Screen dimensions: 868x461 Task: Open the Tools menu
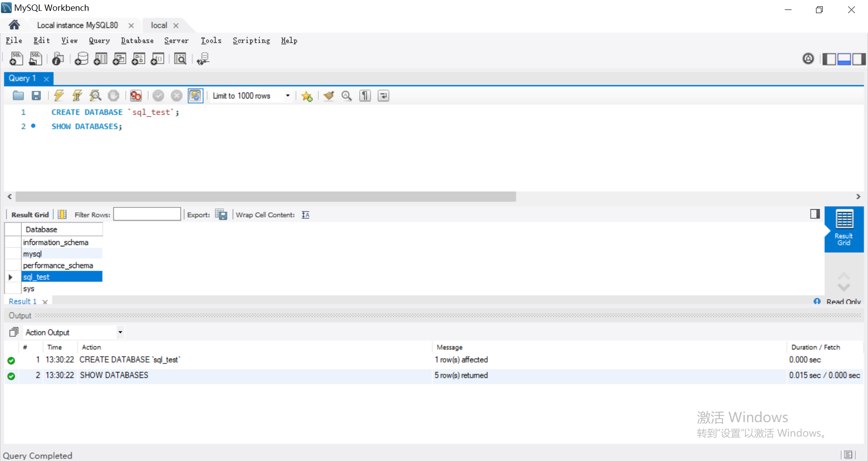coord(211,41)
